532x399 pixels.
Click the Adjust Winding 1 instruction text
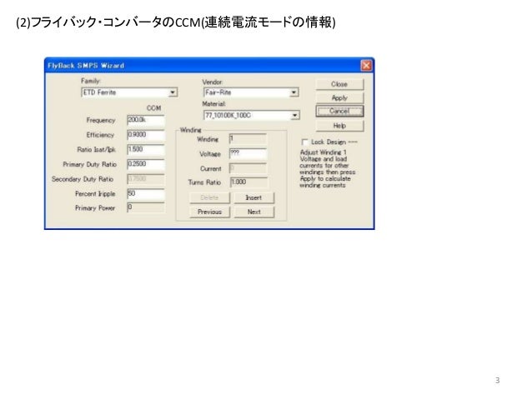(x=328, y=168)
